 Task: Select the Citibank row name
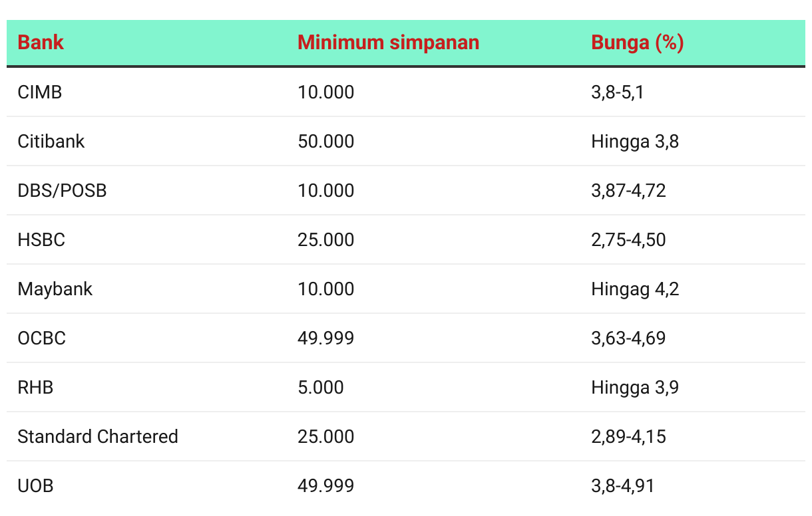[51, 142]
